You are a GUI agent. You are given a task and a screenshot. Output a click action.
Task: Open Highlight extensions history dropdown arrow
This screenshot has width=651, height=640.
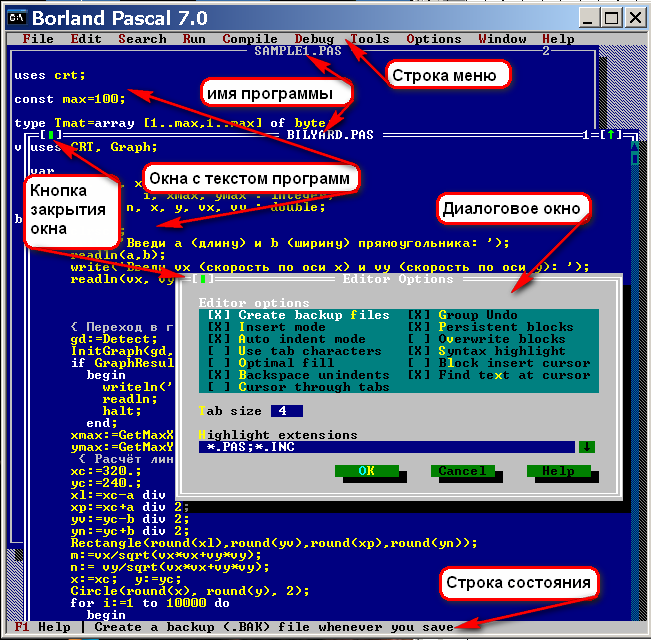587,447
